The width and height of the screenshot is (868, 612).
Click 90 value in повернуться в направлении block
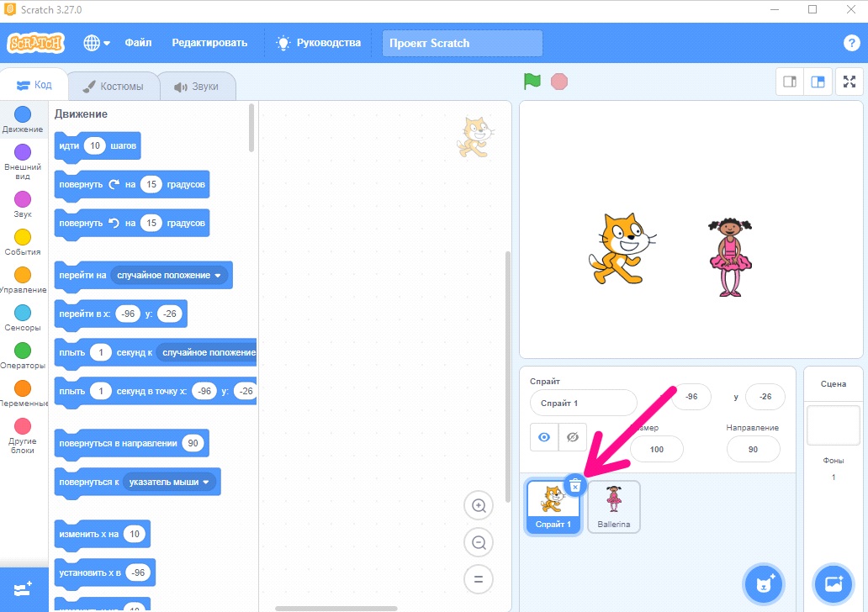(x=193, y=443)
